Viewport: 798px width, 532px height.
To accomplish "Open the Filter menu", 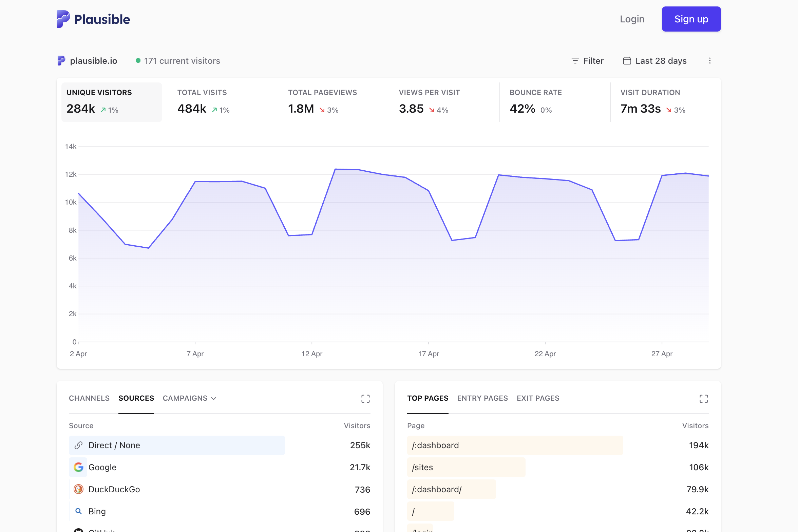I will (x=587, y=61).
